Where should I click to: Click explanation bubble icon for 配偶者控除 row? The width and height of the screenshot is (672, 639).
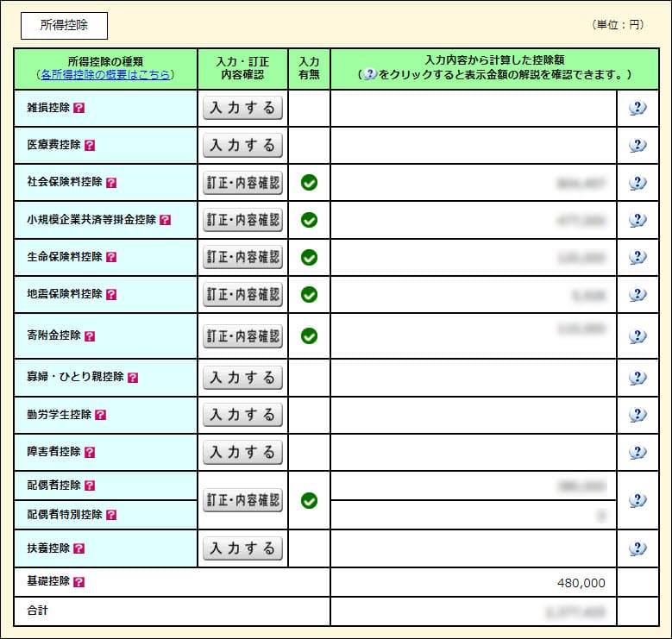(637, 500)
